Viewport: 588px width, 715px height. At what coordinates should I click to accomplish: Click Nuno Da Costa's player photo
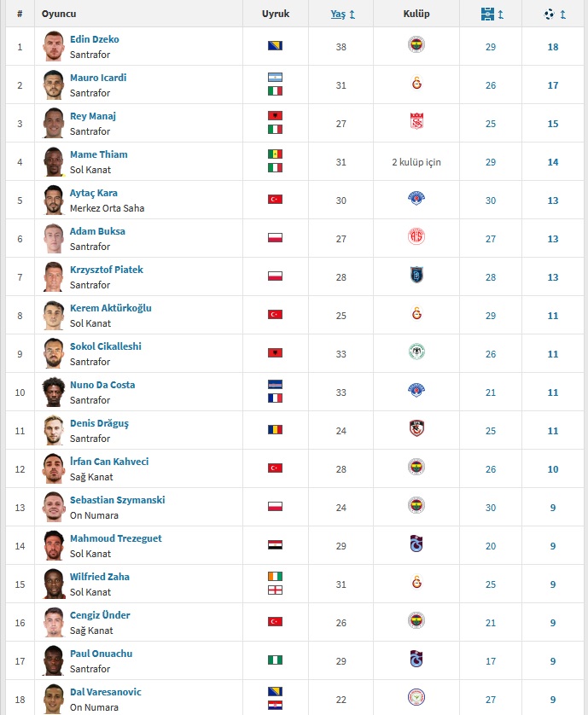pos(54,392)
